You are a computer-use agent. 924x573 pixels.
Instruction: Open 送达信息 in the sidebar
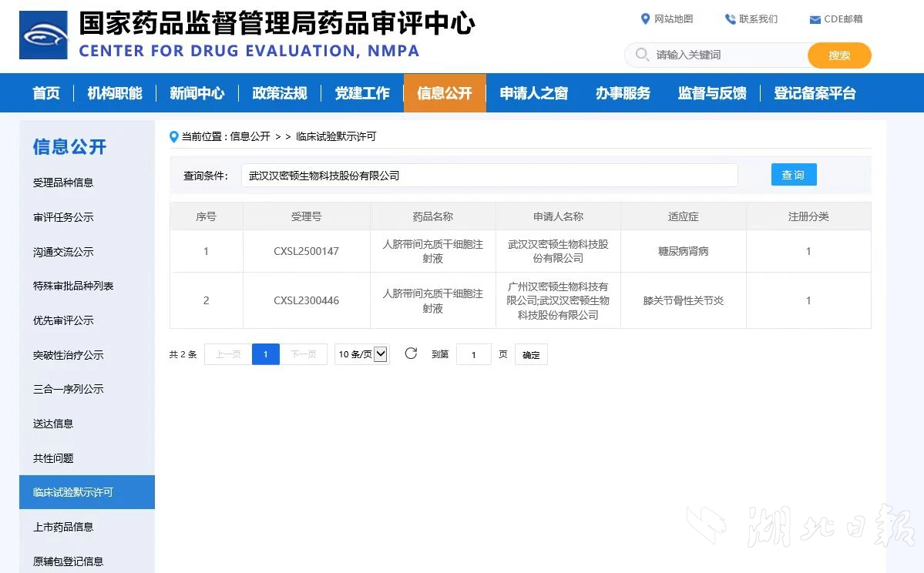(53, 424)
